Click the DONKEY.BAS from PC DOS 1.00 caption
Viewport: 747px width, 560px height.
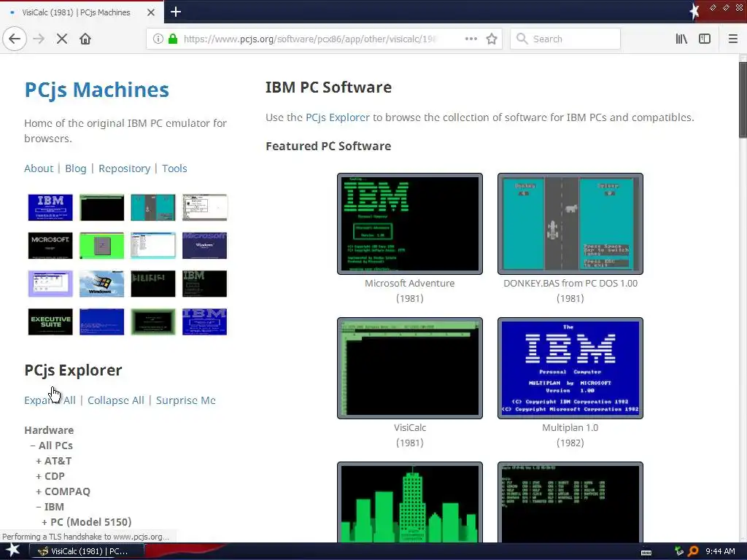tap(570, 284)
